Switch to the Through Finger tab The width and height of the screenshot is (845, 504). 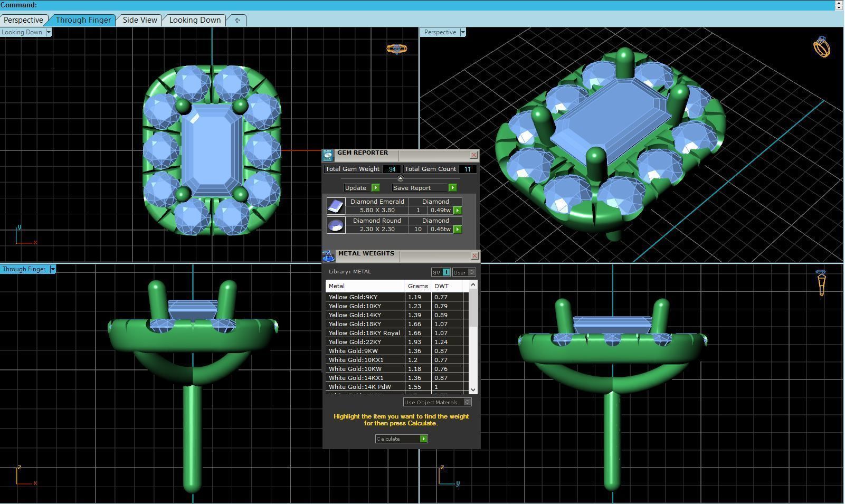(x=83, y=20)
